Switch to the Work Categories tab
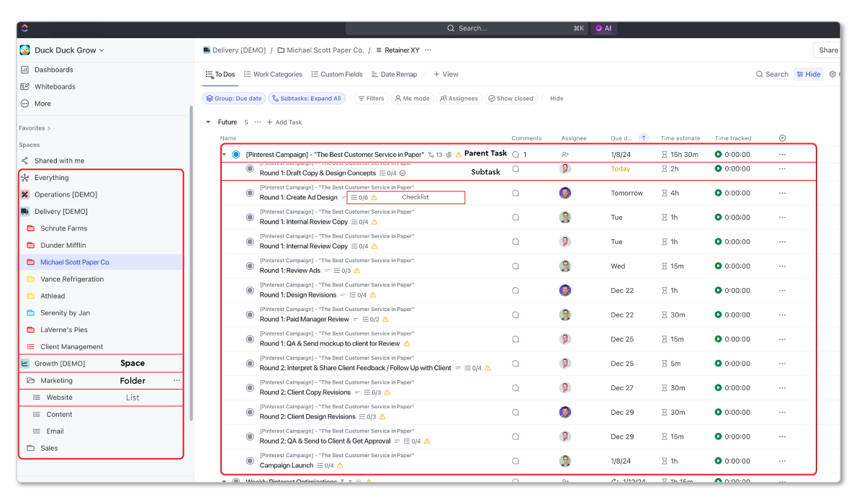This screenshot has width=864, height=504. 273,74
